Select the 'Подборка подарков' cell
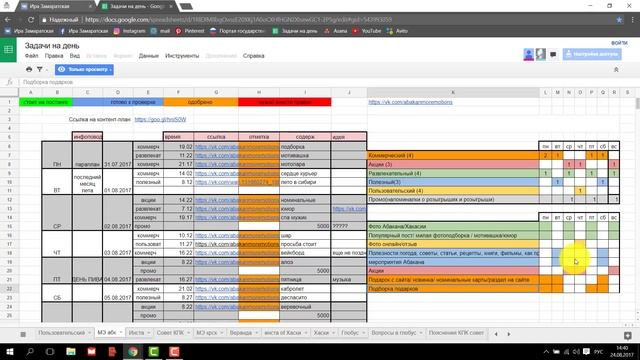The width and height of the screenshot is (640, 360). [x=453, y=289]
